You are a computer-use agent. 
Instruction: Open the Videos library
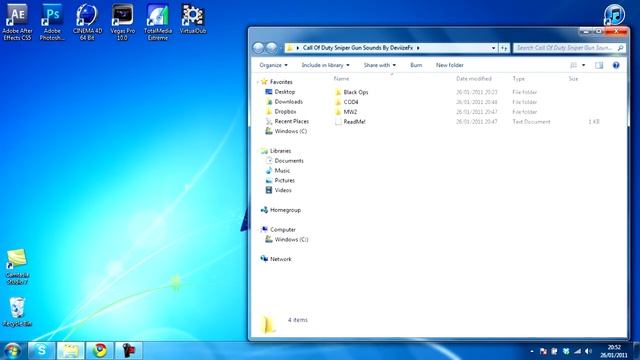[279, 190]
